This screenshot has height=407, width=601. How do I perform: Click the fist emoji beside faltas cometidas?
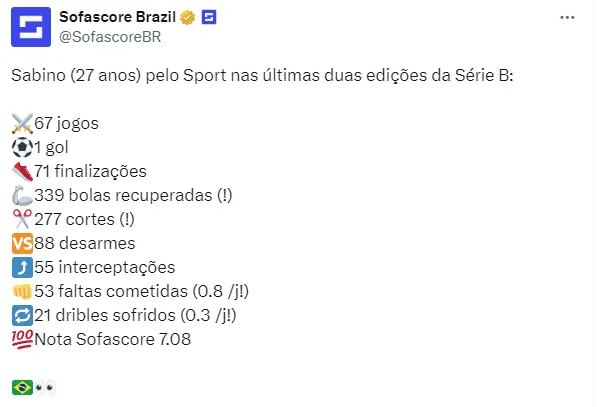pos(22,291)
